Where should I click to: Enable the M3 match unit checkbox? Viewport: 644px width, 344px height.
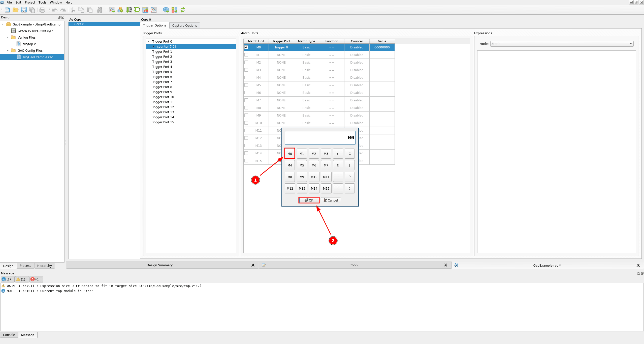click(x=246, y=70)
